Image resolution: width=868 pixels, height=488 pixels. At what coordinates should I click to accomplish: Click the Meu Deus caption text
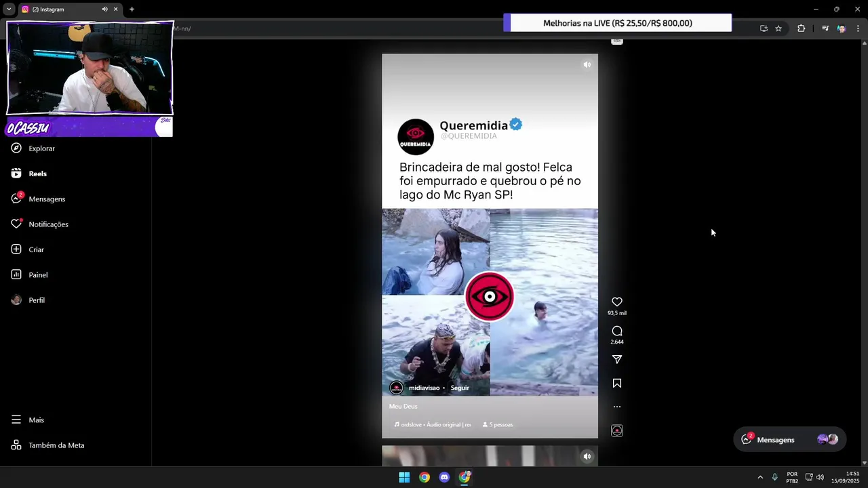[x=403, y=406]
